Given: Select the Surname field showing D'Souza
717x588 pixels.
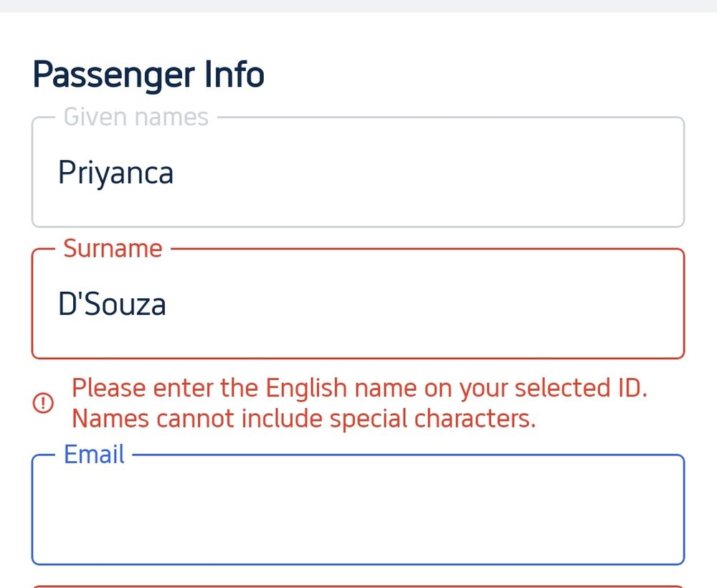Looking at the screenshot, I should pyautogui.click(x=358, y=303).
